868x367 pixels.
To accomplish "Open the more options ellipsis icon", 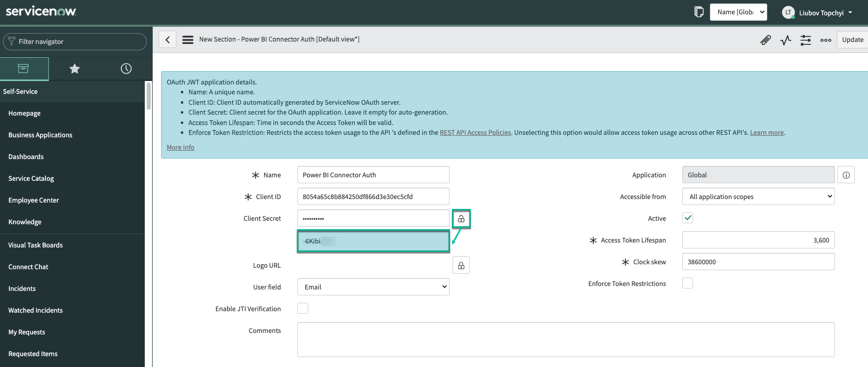I will click(826, 40).
